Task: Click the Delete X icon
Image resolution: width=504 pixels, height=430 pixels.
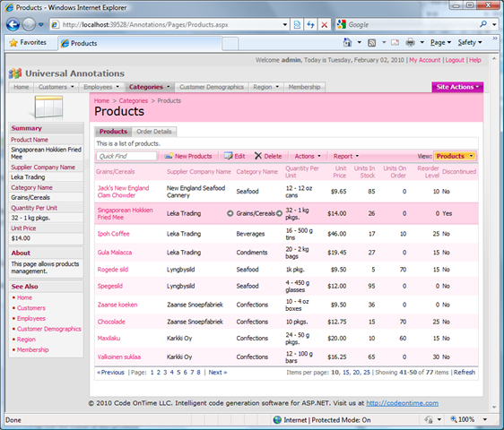Action: pos(258,156)
